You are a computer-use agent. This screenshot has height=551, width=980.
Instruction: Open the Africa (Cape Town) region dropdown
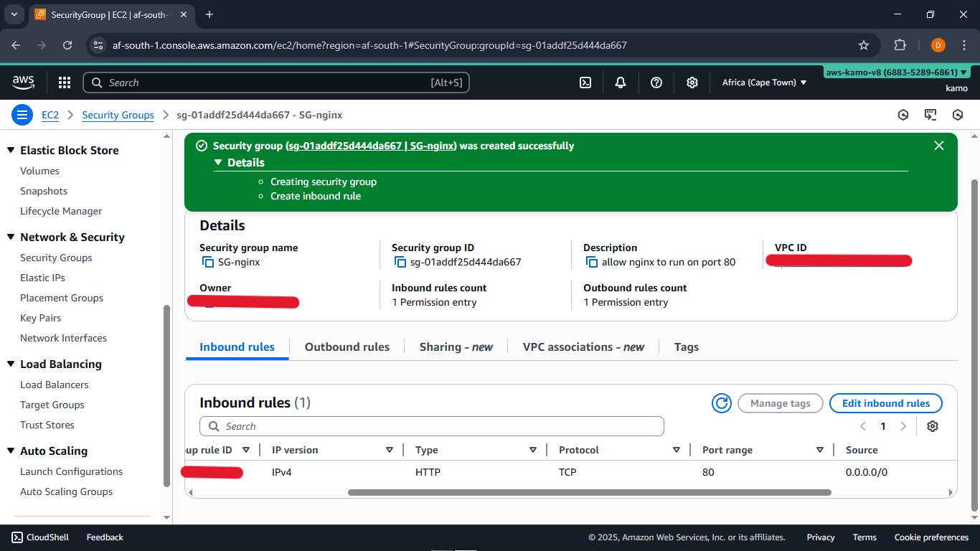tap(764, 83)
